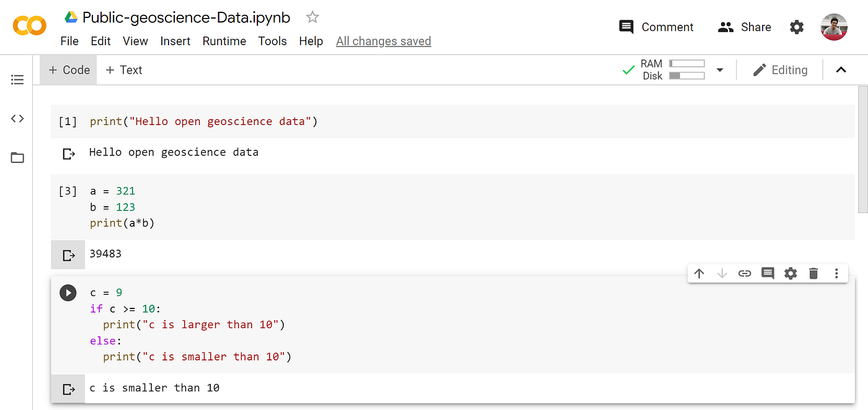Click the Comment speech bubble icon

626,27
